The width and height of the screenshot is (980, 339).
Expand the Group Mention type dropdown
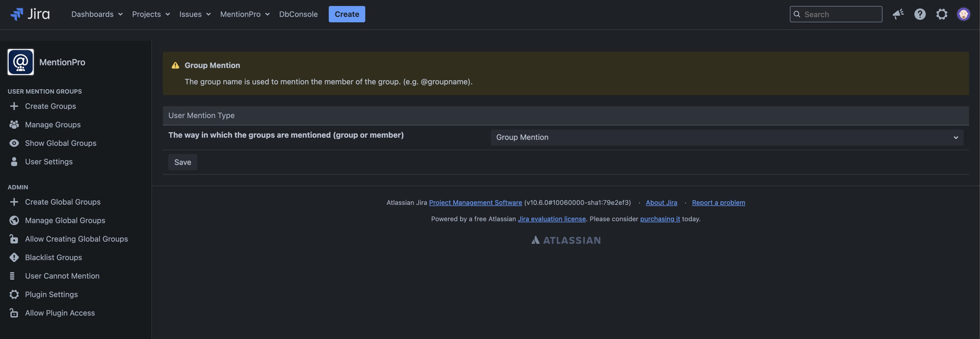tap(727, 137)
